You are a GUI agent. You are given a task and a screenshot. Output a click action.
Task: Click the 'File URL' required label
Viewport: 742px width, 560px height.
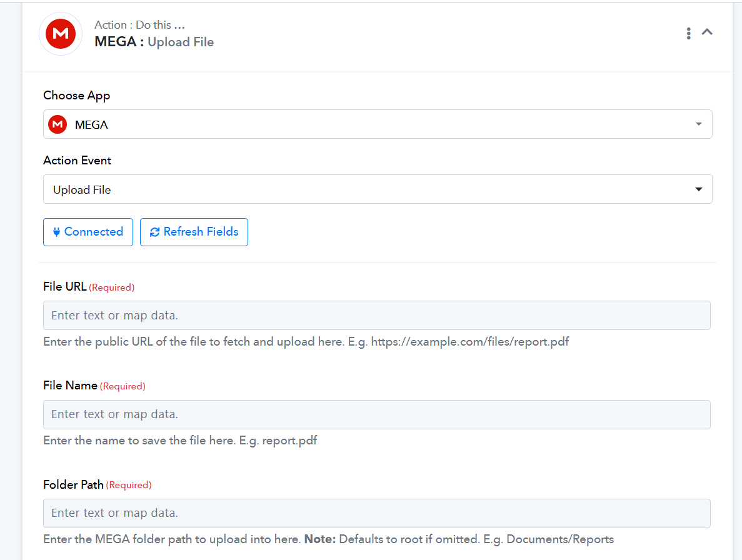(89, 287)
